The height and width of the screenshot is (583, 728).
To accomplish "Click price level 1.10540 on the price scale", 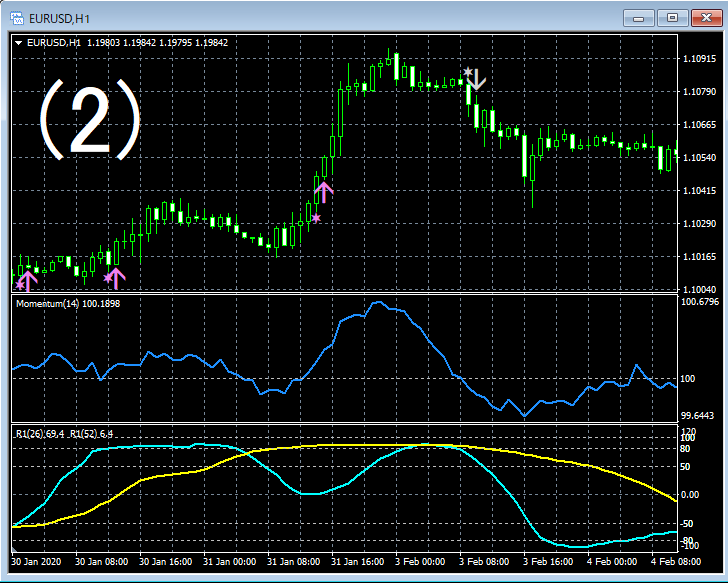I will 699,157.
